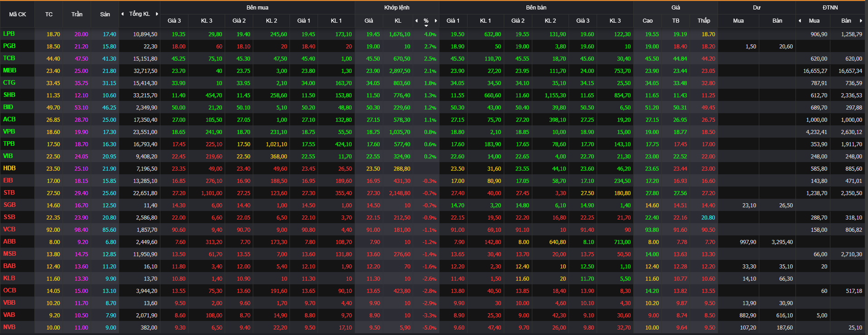Select the VPB ticker

pyautogui.click(x=9, y=132)
